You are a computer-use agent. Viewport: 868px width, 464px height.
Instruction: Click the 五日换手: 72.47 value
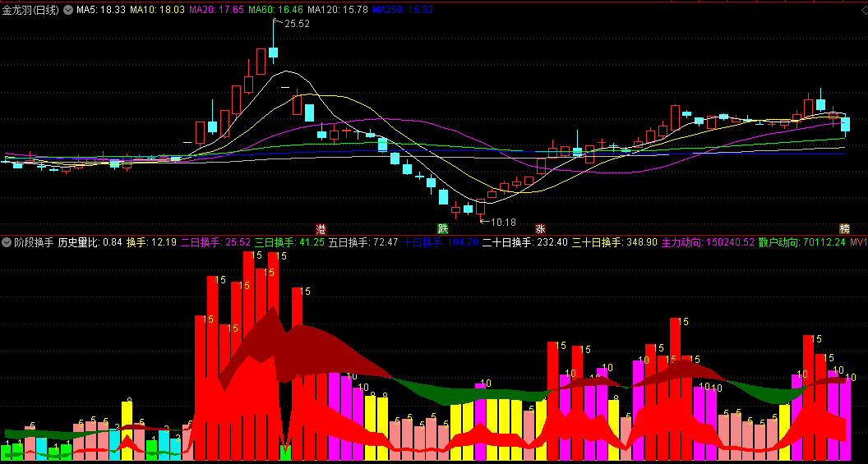(363, 241)
